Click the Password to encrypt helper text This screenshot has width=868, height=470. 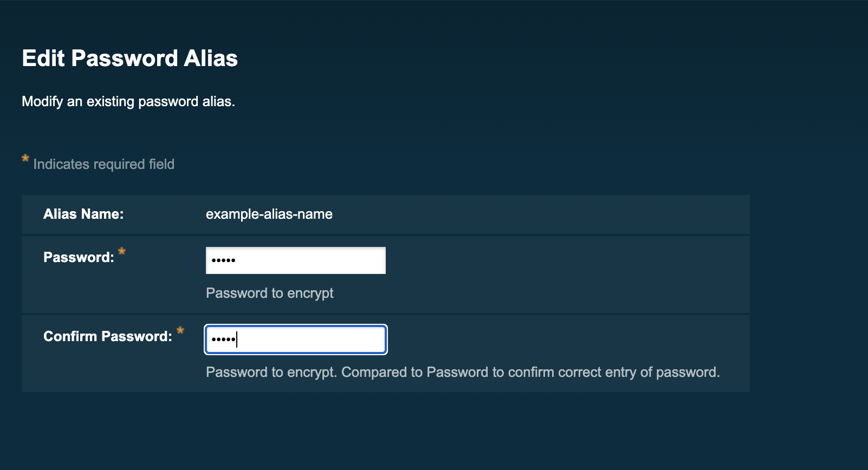269,293
